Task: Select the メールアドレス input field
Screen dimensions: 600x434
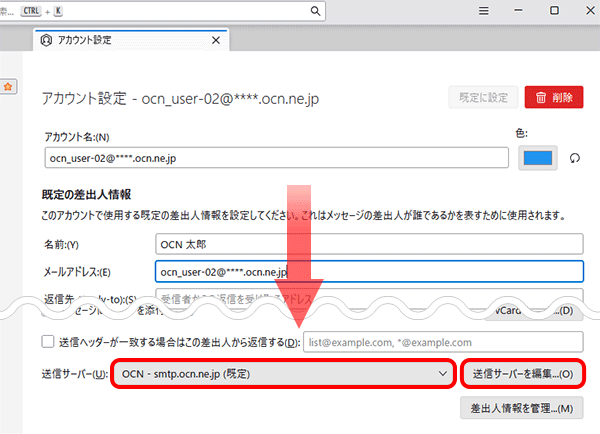Action: (x=368, y=271)
